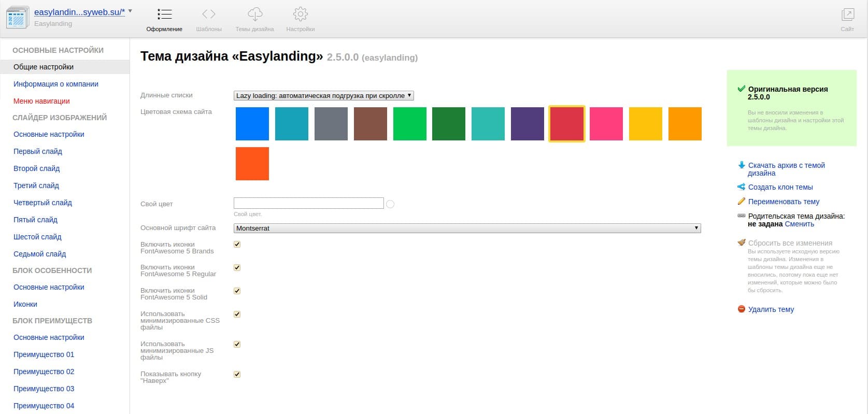Select the selected red color scheme swatch
Screen dimensions: 868x414
pos(567,124)
